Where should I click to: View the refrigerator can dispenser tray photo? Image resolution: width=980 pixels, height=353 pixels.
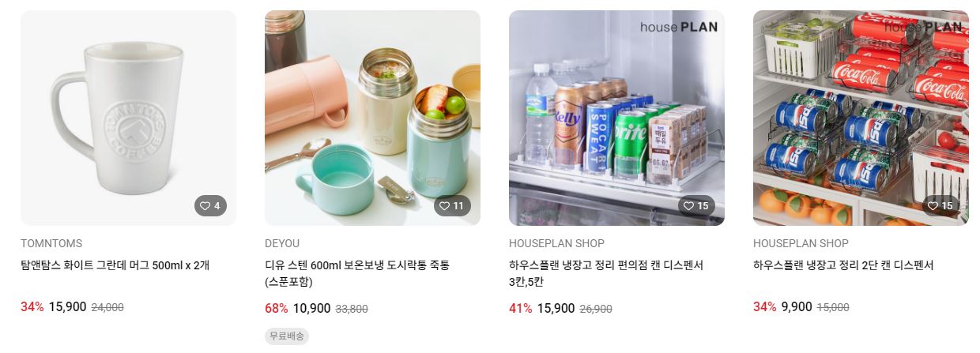tap(616, 118)
